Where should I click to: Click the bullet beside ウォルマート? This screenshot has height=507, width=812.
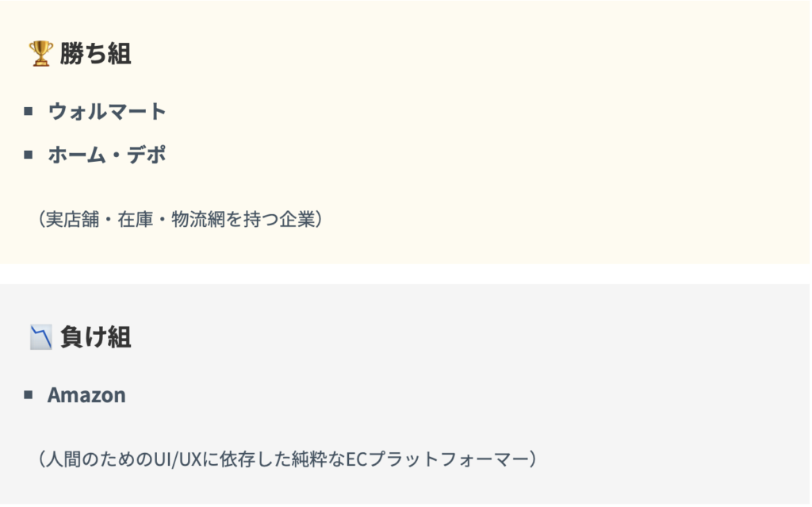pyautogui.click(x=29, y=111)
